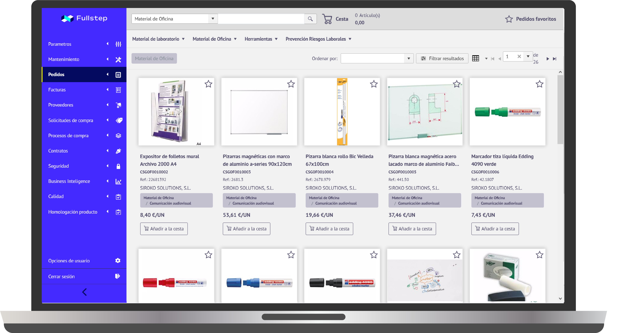Click the Filtrar resultados button
Image resolution: width=644 pixels, height=333 pixels.
tap(442, 58)
